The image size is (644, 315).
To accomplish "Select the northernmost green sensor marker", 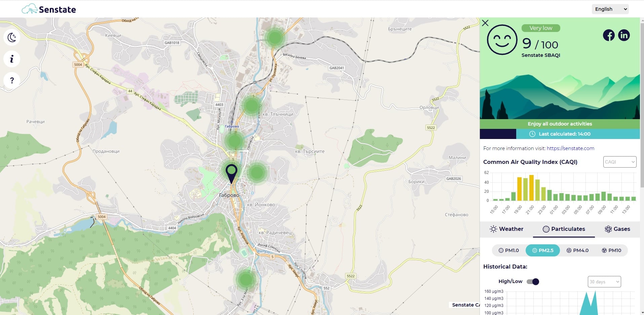I will (x=275, y=37).
